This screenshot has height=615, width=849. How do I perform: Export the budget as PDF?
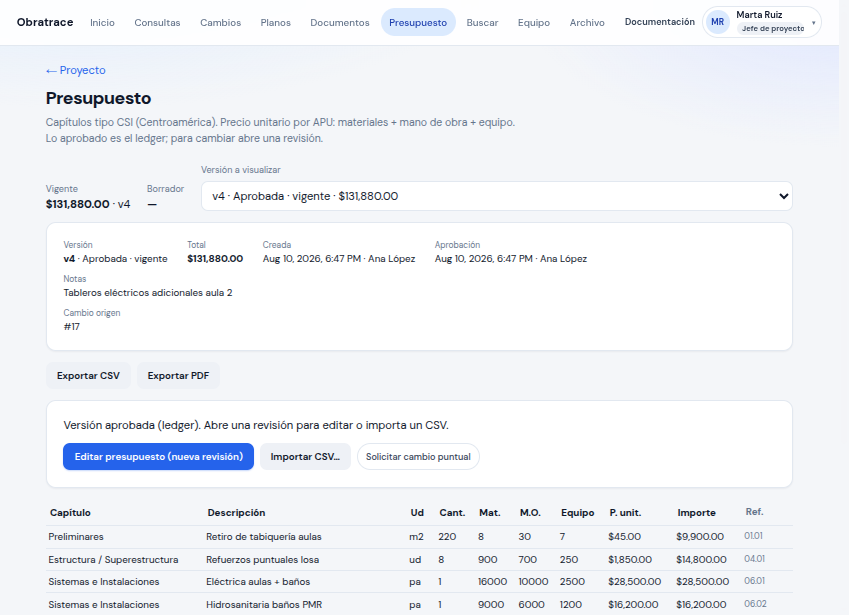[x=178, y=376]
